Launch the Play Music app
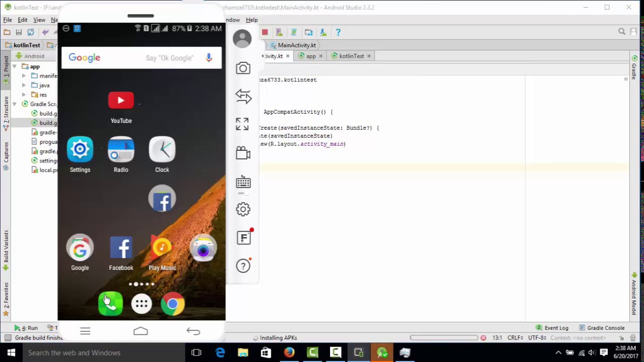 162,248
